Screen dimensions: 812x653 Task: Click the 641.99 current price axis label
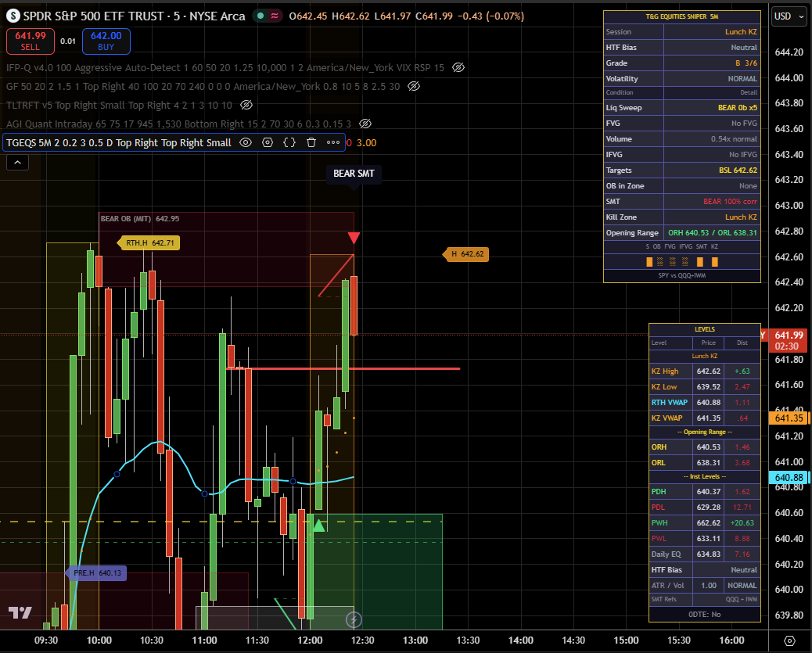pos(789,340)
